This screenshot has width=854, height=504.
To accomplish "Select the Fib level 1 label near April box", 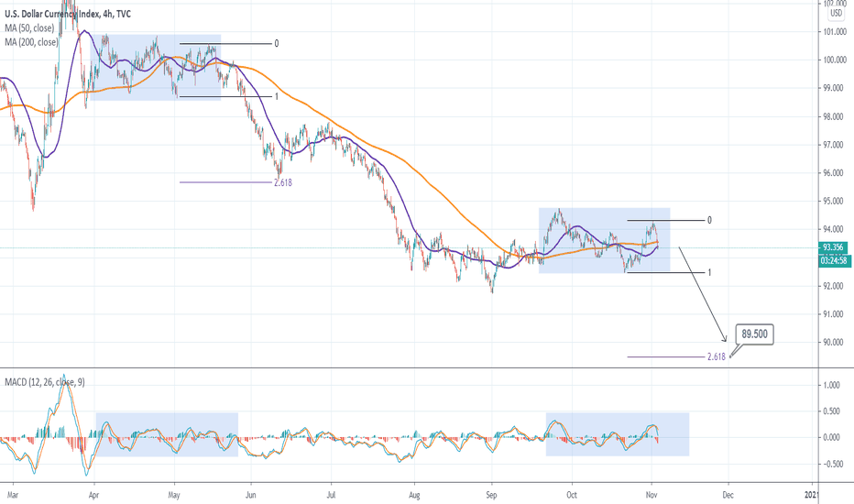I will pos(277,96).
